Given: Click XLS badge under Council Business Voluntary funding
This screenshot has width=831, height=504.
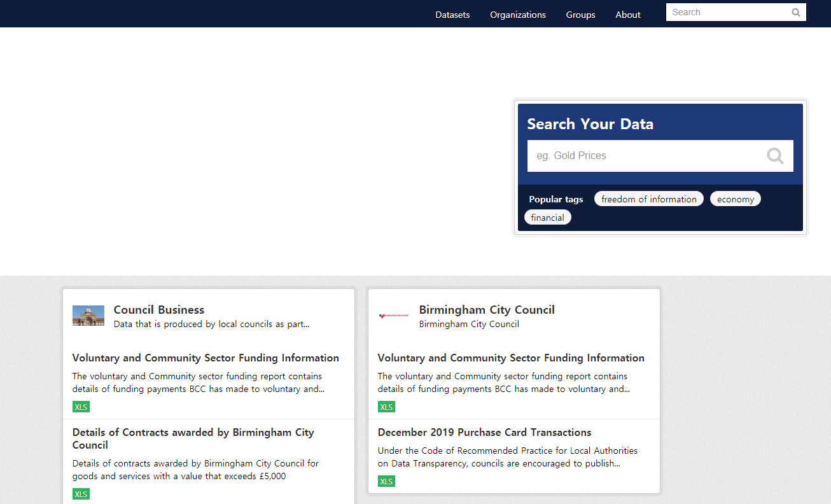Looking at the screenshot, I should [x=81, y=407].
